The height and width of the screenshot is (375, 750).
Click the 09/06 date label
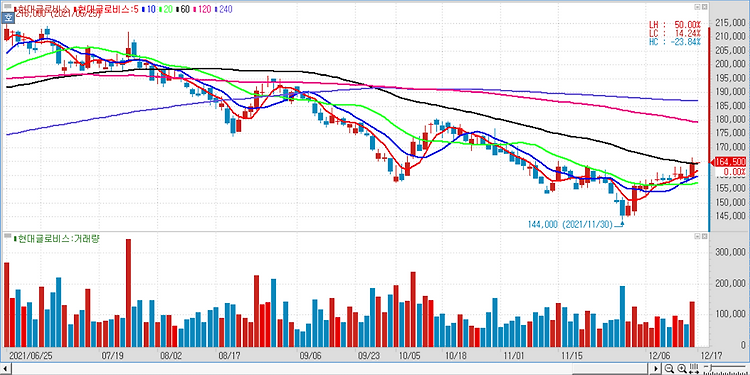pos(310,356)
